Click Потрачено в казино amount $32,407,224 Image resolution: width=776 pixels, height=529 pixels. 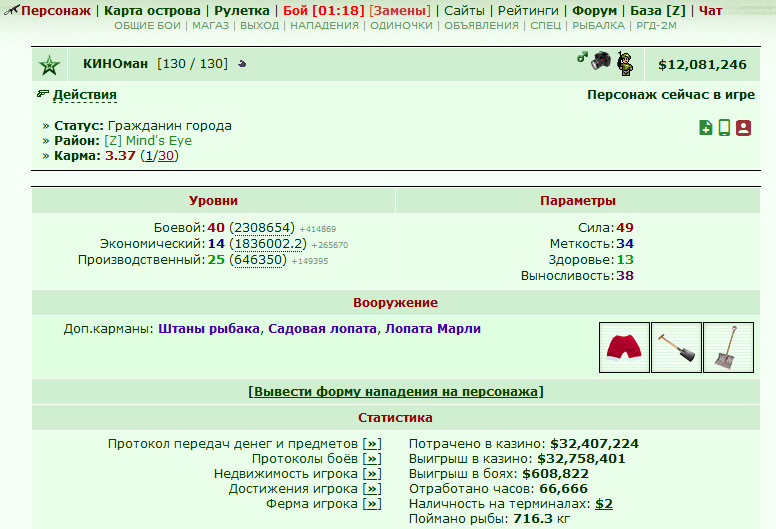[594, 443]
